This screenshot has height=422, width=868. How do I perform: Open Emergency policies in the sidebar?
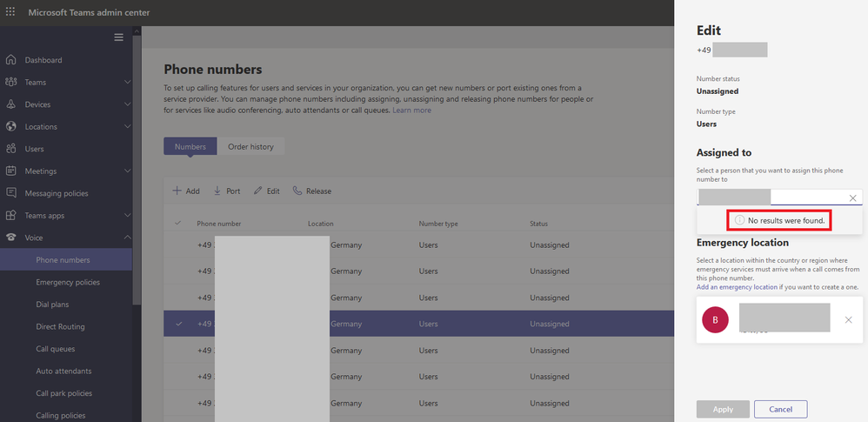(66, 282)
